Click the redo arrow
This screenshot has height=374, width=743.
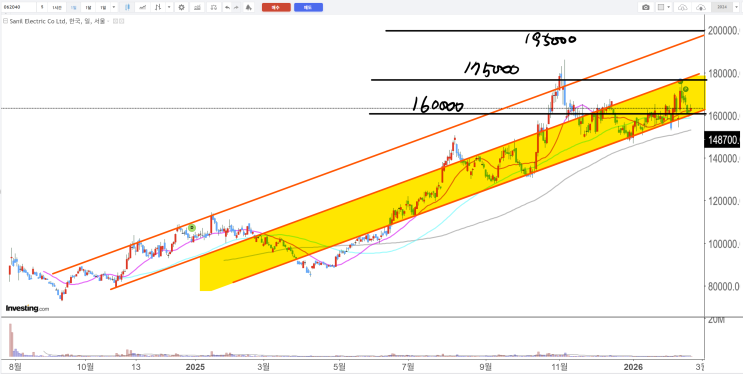(236, 7)
